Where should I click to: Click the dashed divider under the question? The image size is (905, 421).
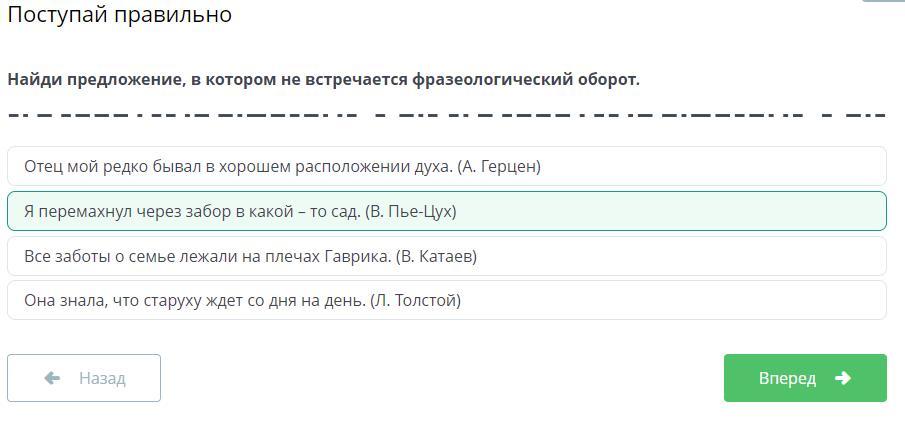[446, 115]
